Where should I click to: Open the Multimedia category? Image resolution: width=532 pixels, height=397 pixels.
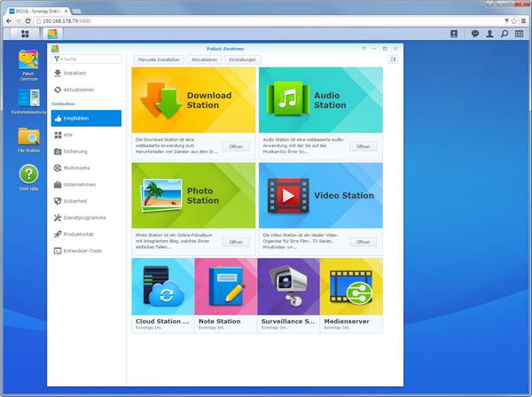click(86, 168)
